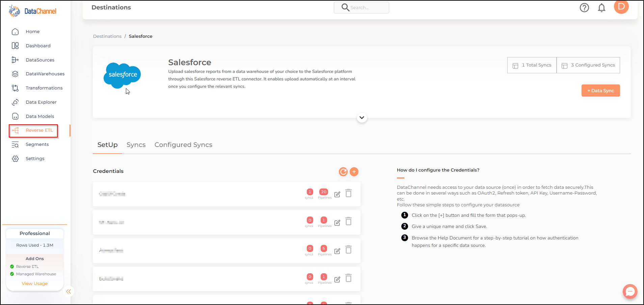Click the Salesforce breadcrumb text
644x305 pixels.
coord(140,36)
